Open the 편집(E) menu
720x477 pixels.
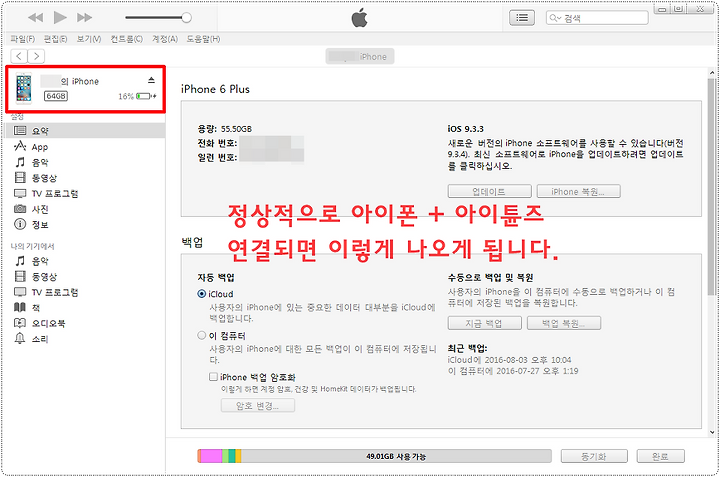pyautogui.click(x=56, y=39)
